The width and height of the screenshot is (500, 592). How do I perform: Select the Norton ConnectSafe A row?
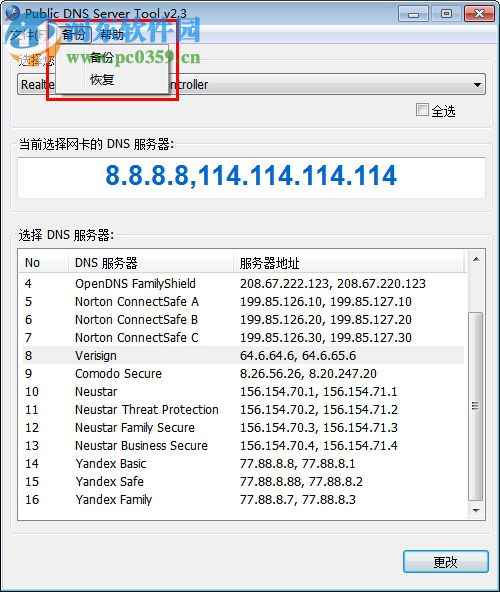[243, 302]
